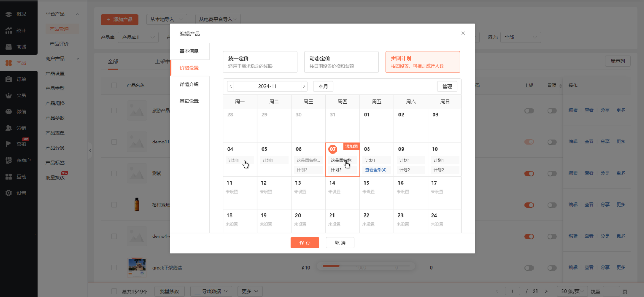Open the 会员 member crown icon
The height and width of the screenshot is (297, 644).
[x=9, y=96]
